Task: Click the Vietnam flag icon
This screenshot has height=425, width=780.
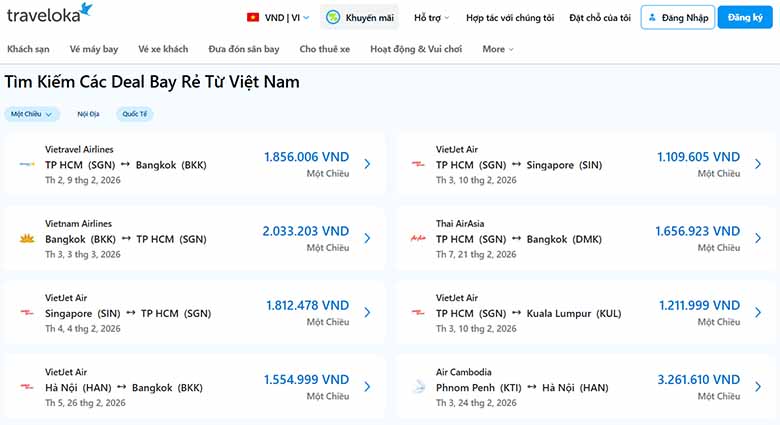Action: point(253,17)
